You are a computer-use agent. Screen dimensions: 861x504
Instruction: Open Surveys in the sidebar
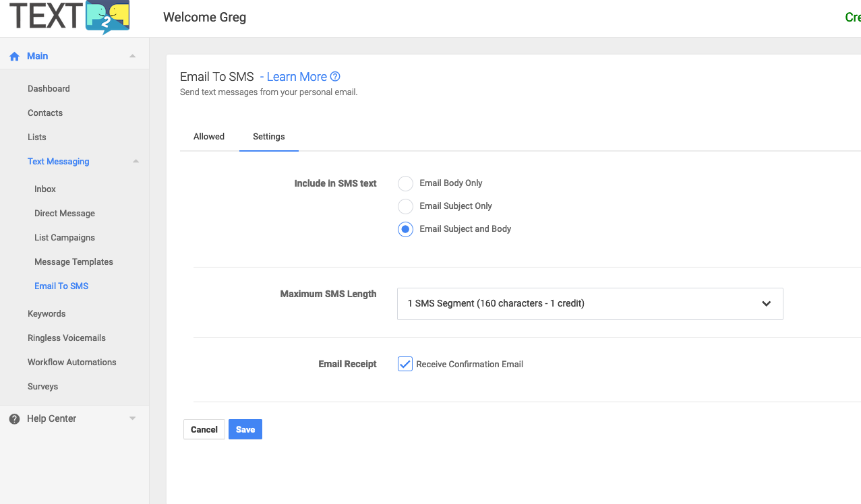[43, 387]
